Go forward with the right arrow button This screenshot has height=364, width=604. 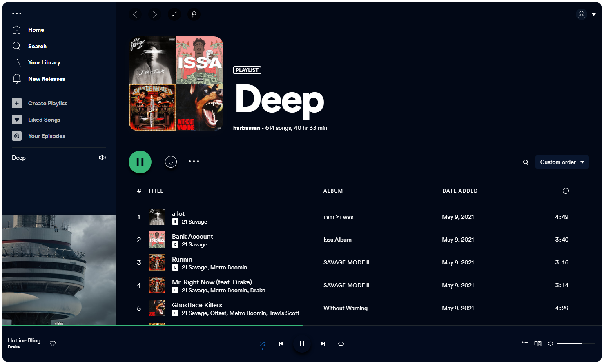point(155,14)
